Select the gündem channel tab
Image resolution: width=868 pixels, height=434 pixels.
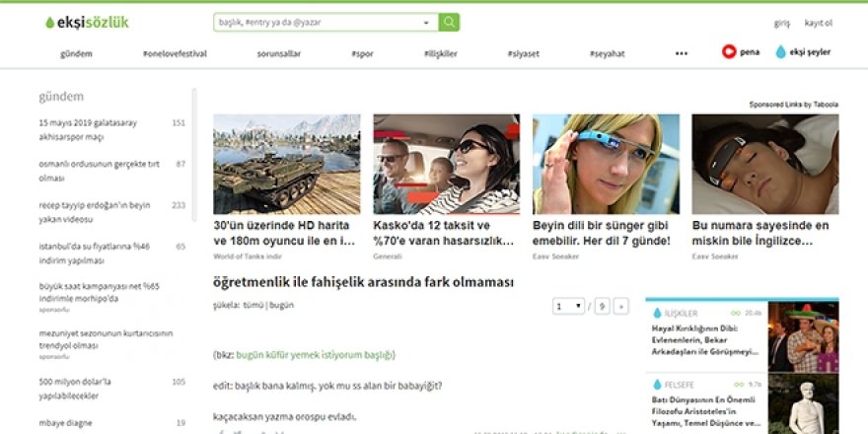(77, 53)
